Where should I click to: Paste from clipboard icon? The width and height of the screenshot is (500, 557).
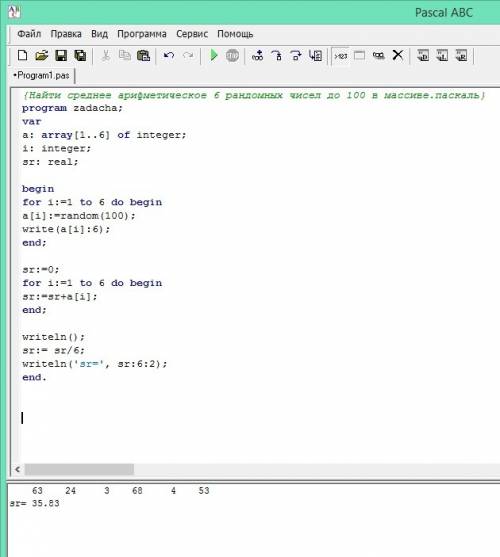(x=143, y=55)
